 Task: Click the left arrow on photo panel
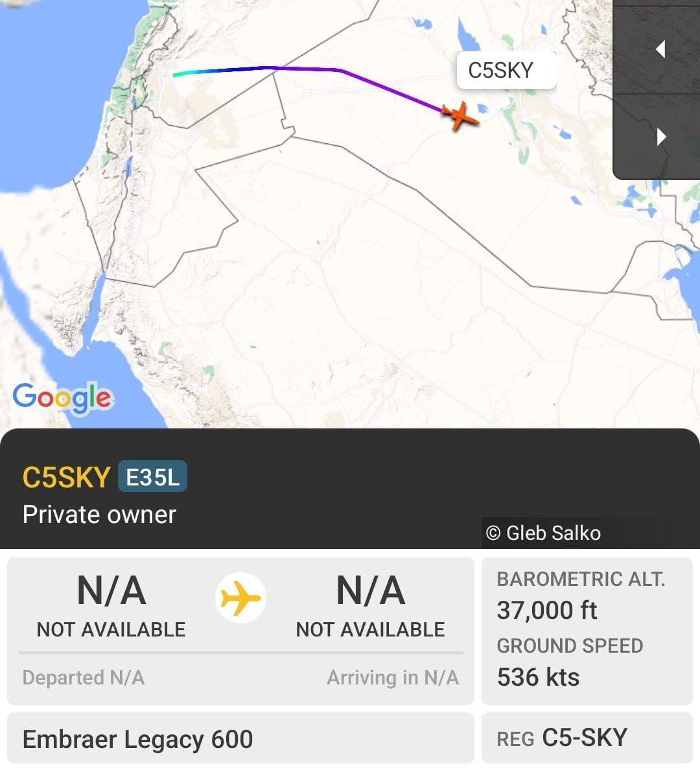(x=660, y=49)
